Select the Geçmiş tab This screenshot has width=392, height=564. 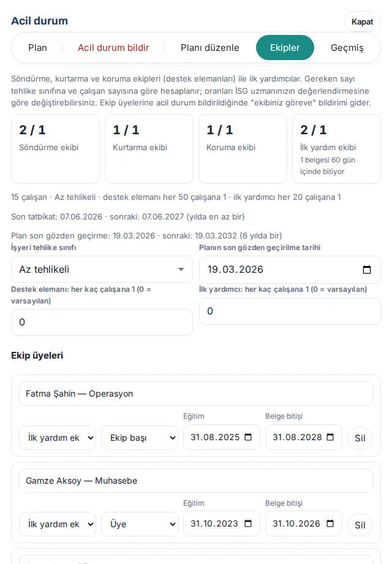click(347, 47)
